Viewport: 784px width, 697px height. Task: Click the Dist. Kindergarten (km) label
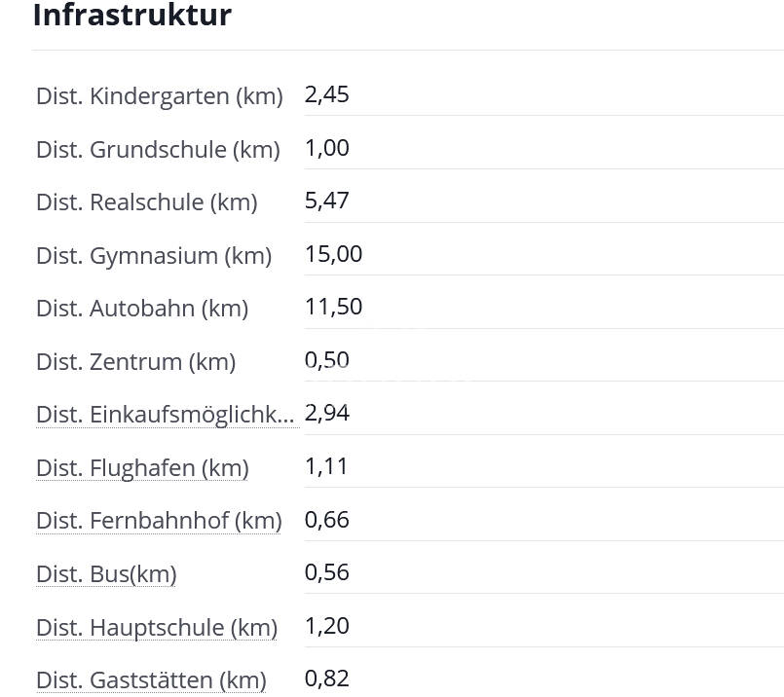pos(159,96)
